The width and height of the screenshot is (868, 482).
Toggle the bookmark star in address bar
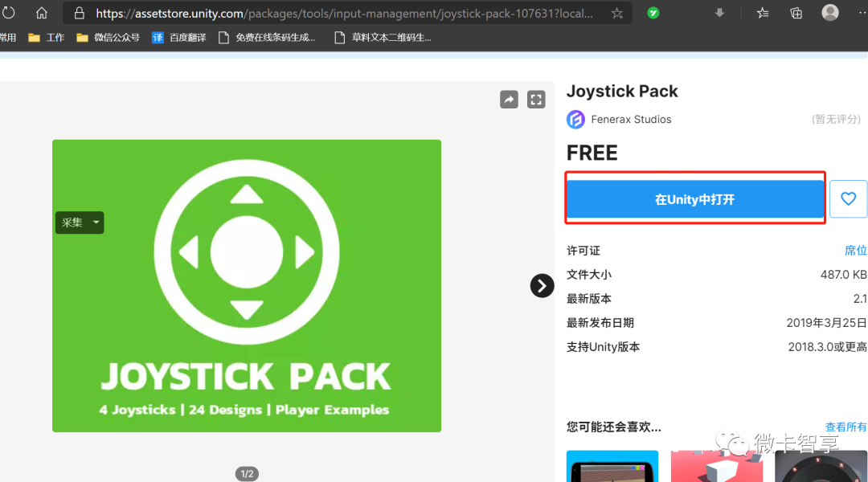617,13
